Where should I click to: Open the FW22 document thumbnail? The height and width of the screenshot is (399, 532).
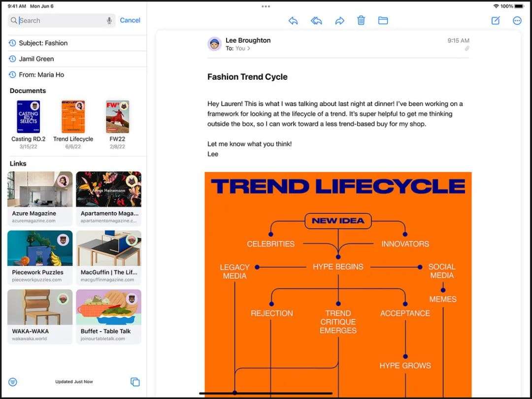(117, 117)
